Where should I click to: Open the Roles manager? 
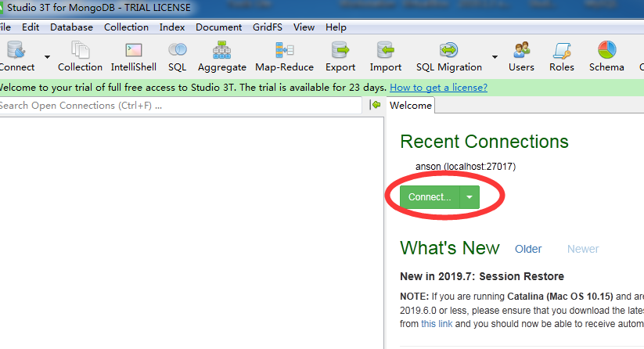(x=562, y=56)
